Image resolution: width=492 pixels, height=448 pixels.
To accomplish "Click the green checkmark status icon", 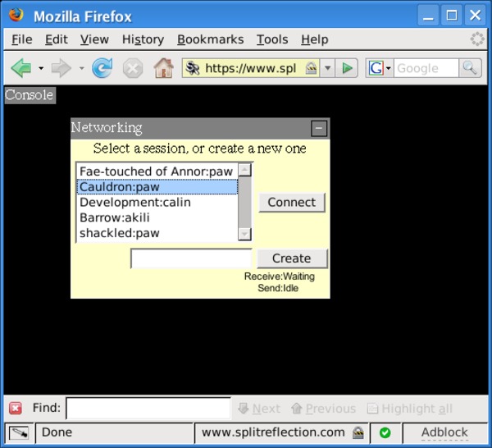I will tap(385, 433).
